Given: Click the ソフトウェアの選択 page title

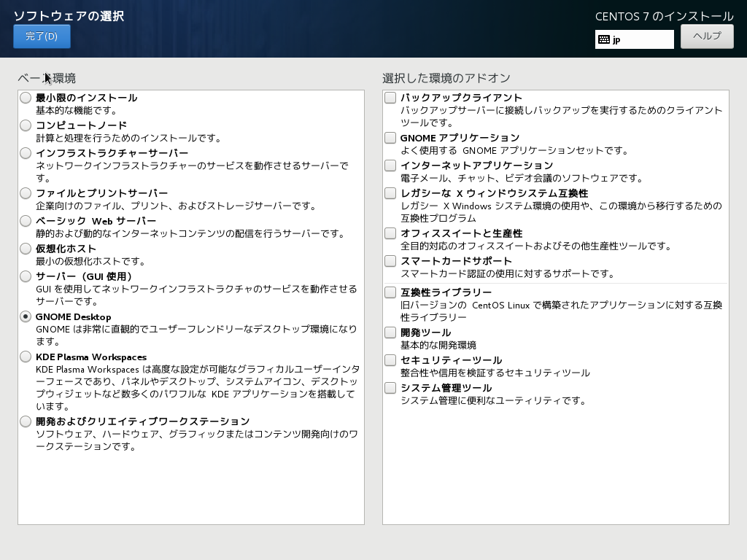Looking at the screenshot, I should [69, 16].
